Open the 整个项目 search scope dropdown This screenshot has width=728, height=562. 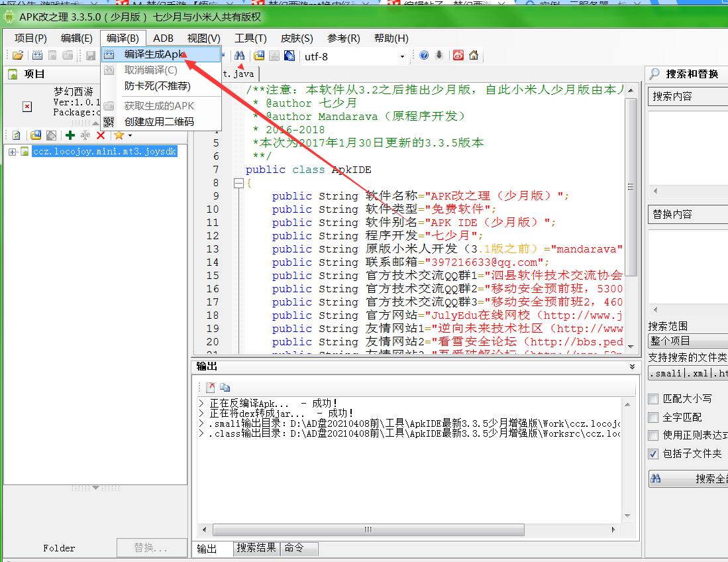point(688,341)
